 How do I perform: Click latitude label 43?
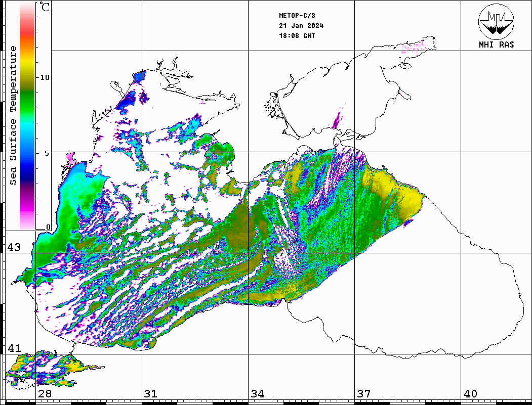14,247
